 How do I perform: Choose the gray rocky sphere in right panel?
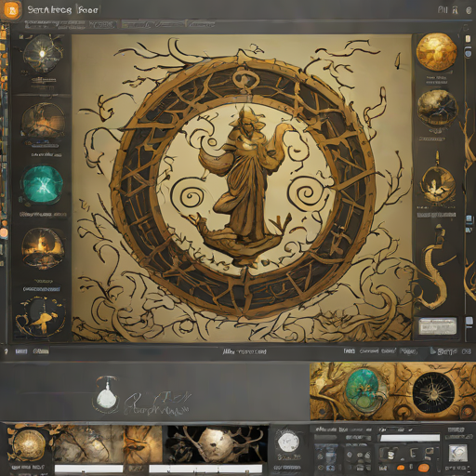point(437,108)
